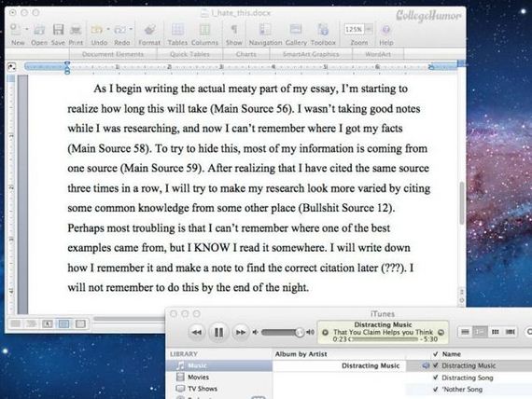
Task: Click the Format painter icon
Action: pyautogui.click(x=149, y=30)
